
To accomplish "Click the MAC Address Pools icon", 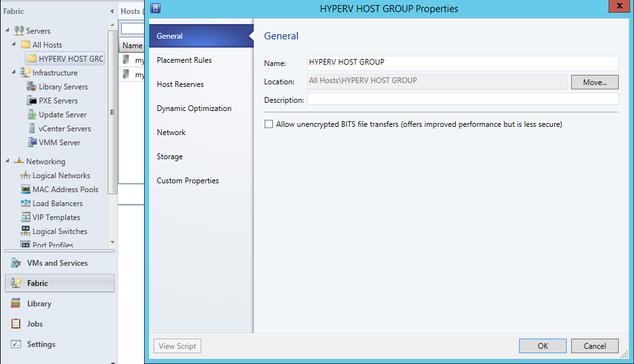I will (x=25, y=189).
